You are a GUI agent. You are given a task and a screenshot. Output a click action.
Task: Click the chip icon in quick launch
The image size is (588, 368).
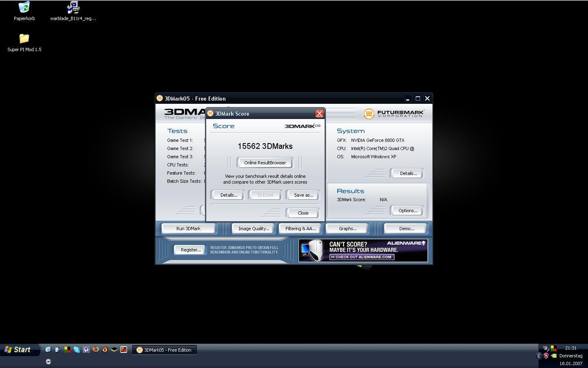[x=114, y=350]
